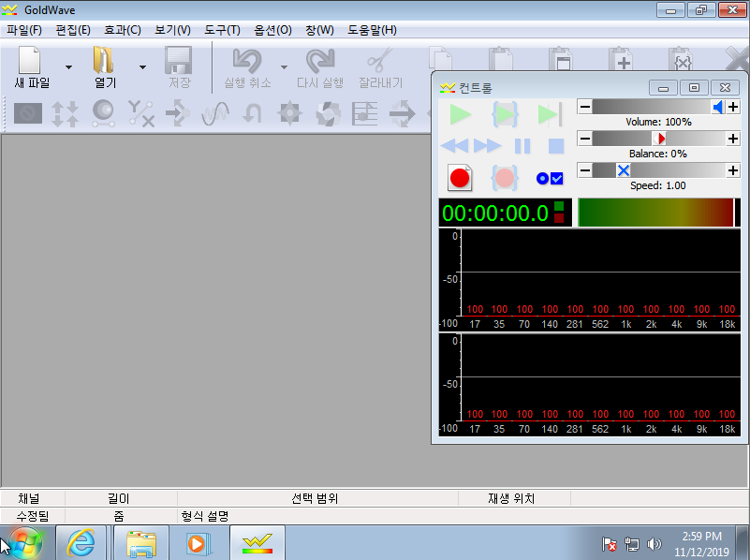Open the 편집(E) menu
750x560 pixels.
point(73,30)
